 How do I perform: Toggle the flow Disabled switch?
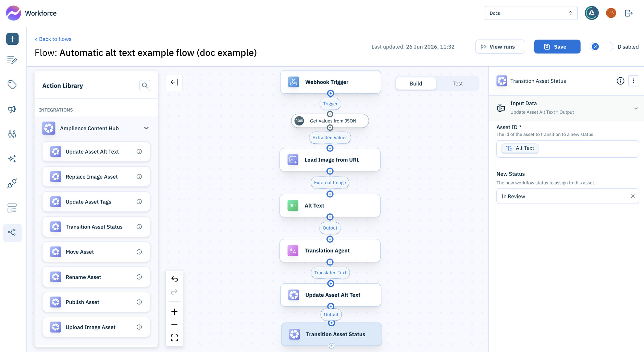[x=601, y=47]
